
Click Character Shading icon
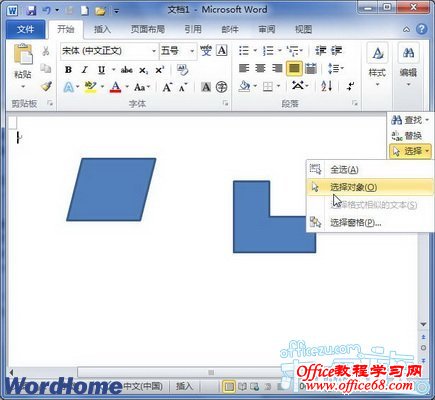pyautogui.click(x=206, y=87)
